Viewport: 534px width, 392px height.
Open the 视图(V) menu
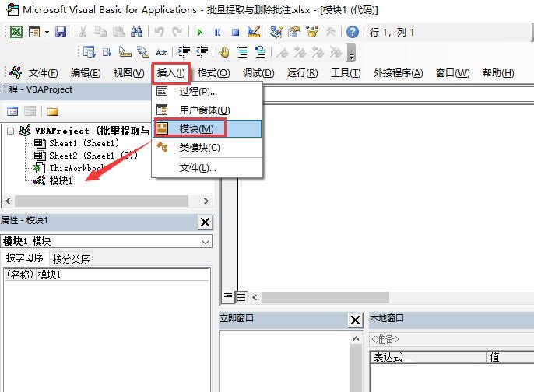pyautogui.click(x=128, y=73)
